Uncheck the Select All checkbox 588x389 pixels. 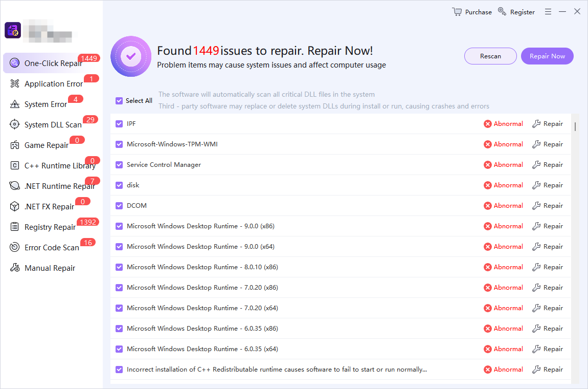click(119, 101)
